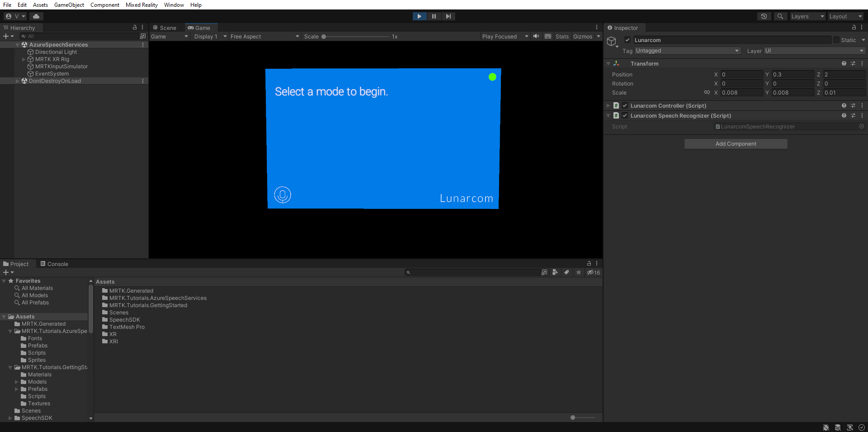The width and height of the screenshot is (868, 432).
Task: Click the favorites star icon in Project
Action: click(579, 272)
